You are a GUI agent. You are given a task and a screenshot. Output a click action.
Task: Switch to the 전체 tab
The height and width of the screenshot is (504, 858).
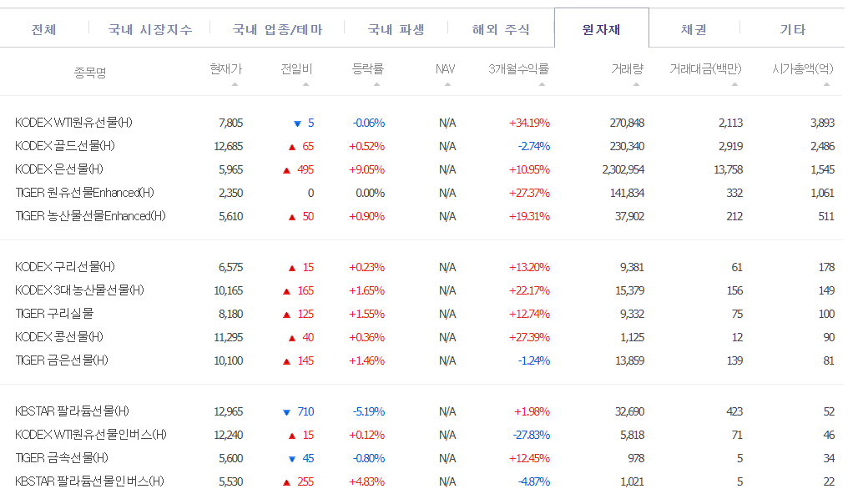[43, 30]
